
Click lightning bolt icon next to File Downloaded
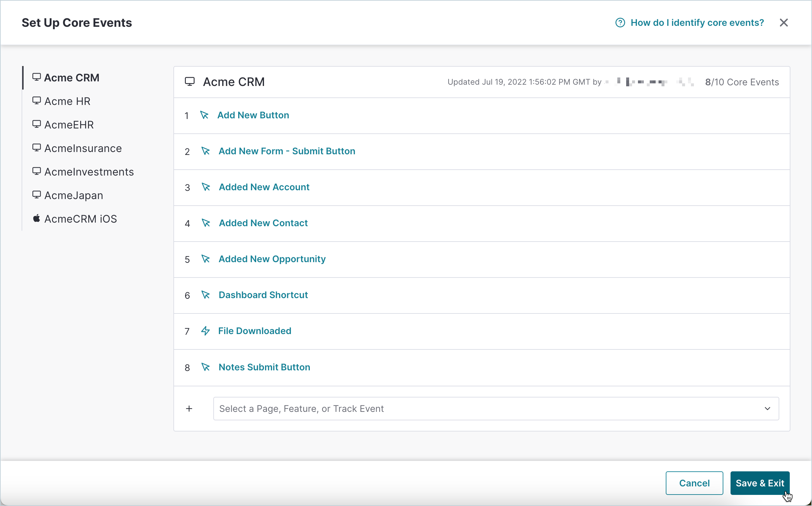click(205, 331)
